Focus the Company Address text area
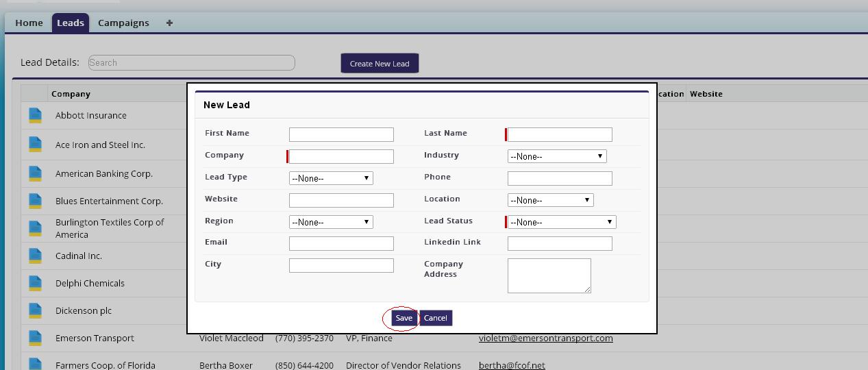This screenshot has height=370, width=868. point(549,275)
